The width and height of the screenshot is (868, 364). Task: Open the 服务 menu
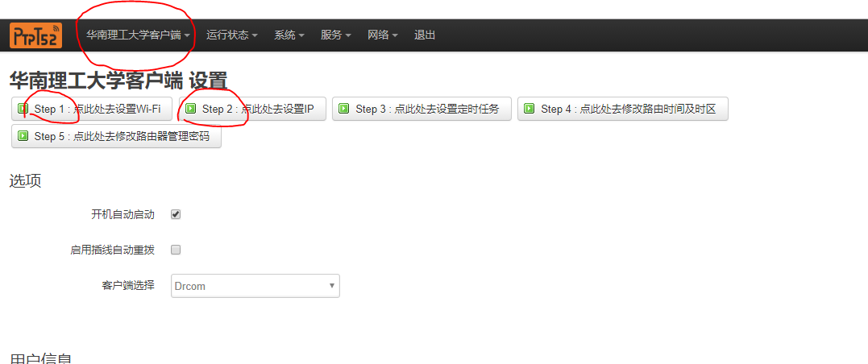coord(336,35)
